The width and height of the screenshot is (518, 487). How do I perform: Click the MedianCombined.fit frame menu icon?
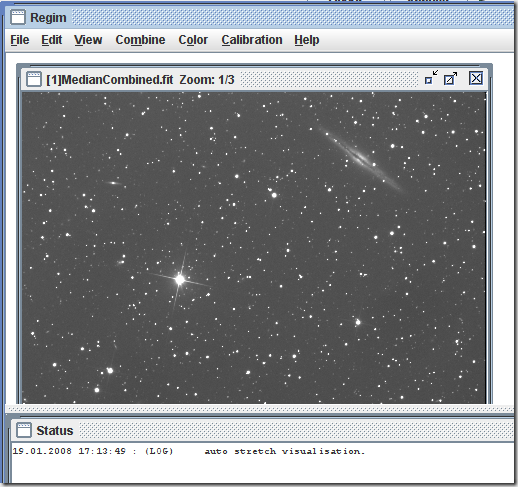coord(34,79)
